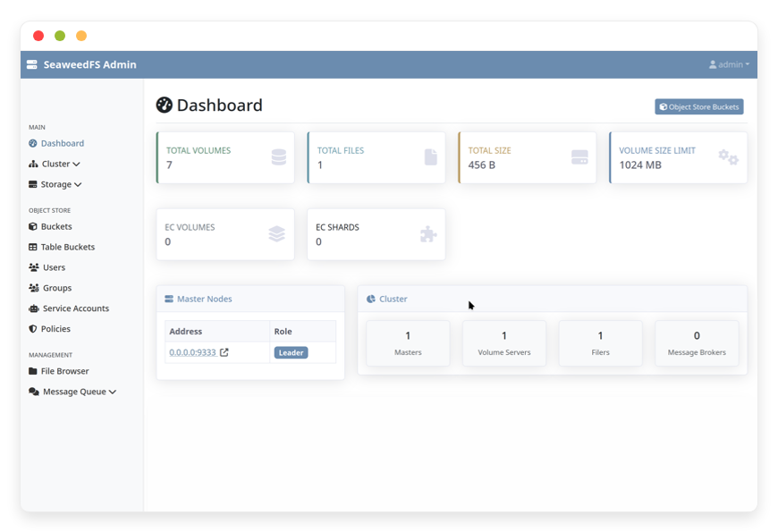Image resolution: width=778 pixels, height=532 pixels.
Task: Click the Buckets cube icon in sidebar
Action: [x=33, y=226]
